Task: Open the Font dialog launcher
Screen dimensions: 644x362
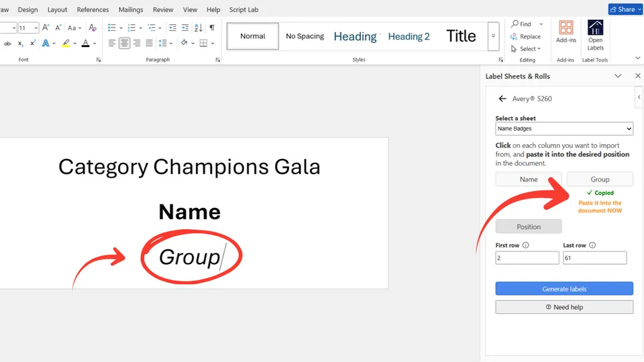Action: click(x=99, y=60)
